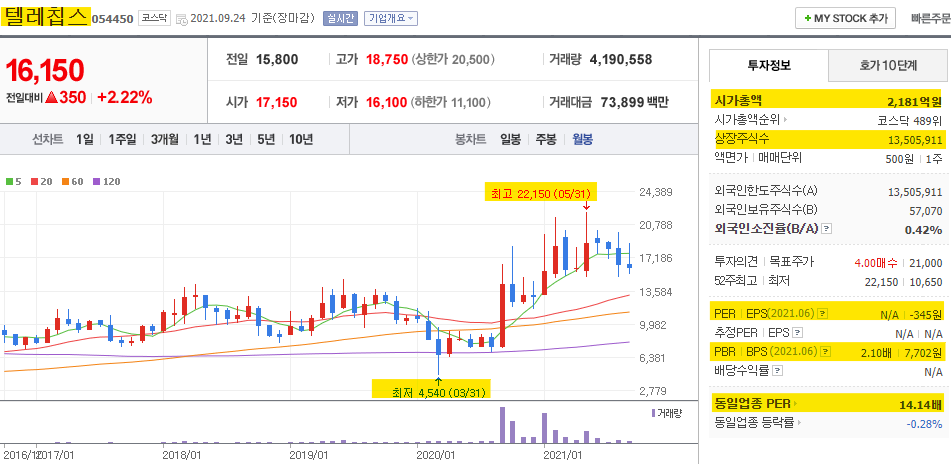
Task: Click the calendar icon beside 2021.09.24
Action: (181, 19)
